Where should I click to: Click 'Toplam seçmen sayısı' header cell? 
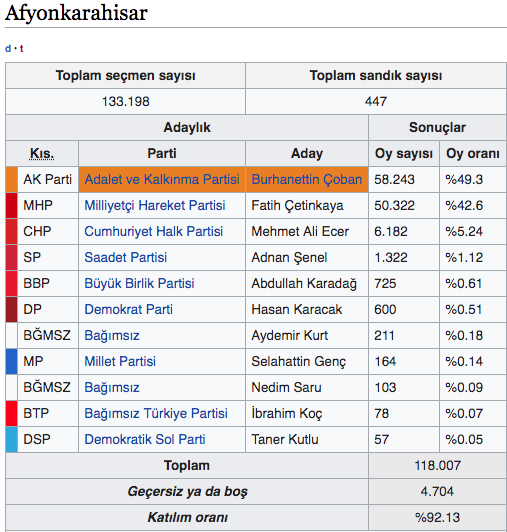(x=126, y=75)
